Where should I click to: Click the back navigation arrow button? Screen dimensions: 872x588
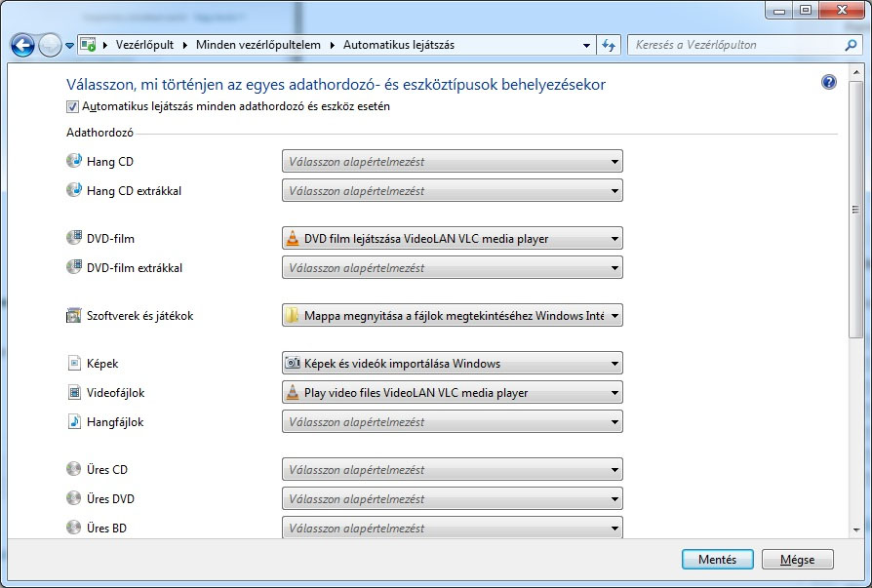point(22,45)
